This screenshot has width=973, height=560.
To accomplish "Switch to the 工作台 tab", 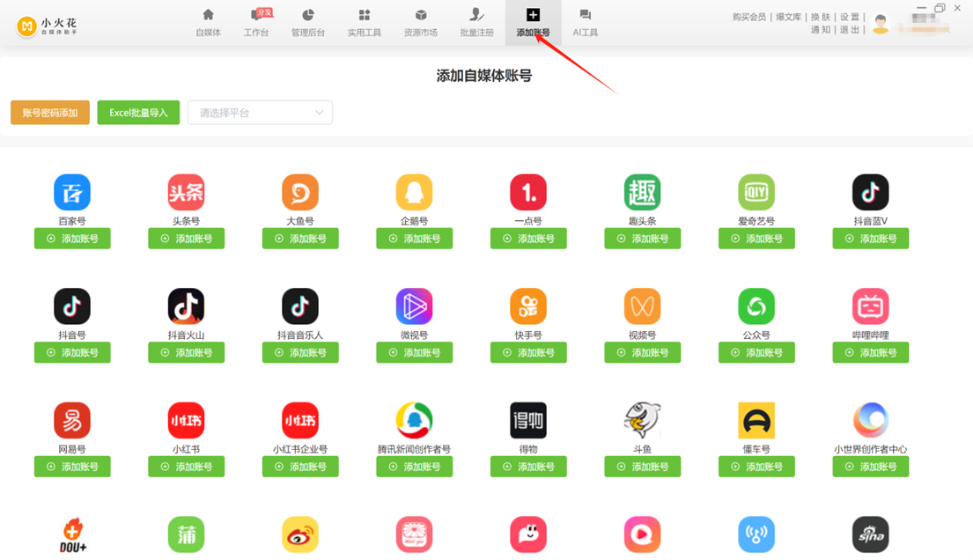I will pos(256,23).
